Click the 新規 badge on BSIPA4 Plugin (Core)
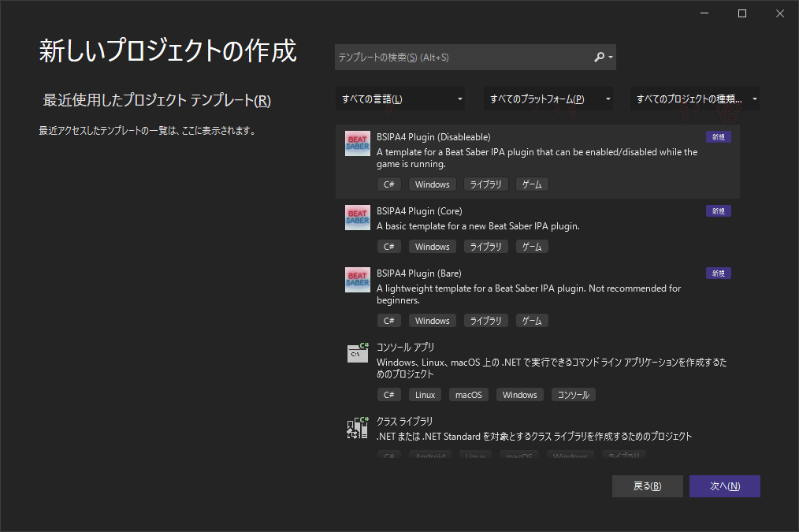 (718, 210)
